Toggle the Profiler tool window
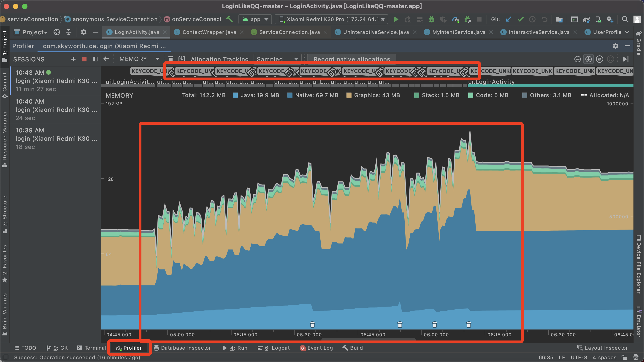Screen dimensions: 644x362 tap(129, 348)
